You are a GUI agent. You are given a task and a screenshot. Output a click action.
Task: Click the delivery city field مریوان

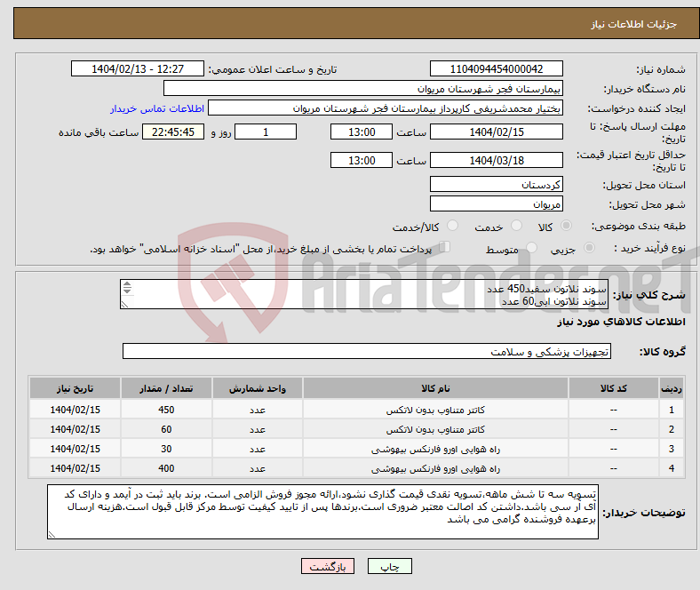497,203
